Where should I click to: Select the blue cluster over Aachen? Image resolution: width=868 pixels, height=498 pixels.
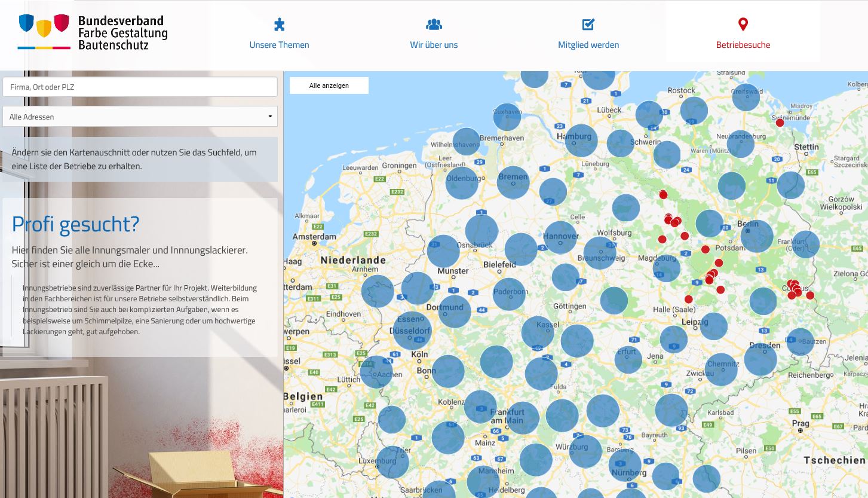click(376, 372)
